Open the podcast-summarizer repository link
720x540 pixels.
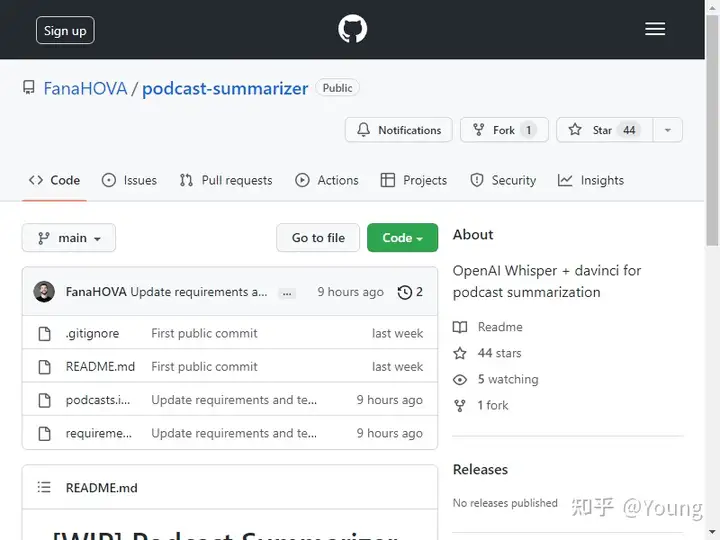coord(225,88)
